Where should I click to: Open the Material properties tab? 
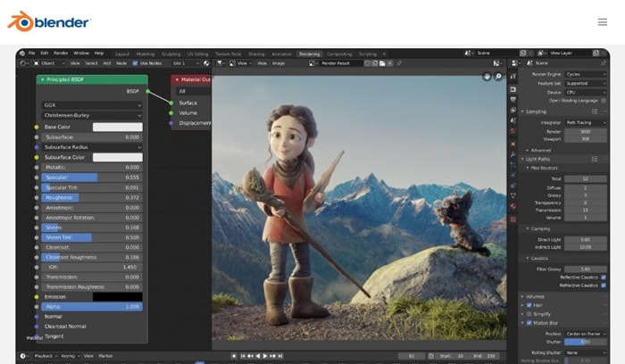tap(513, 206)
